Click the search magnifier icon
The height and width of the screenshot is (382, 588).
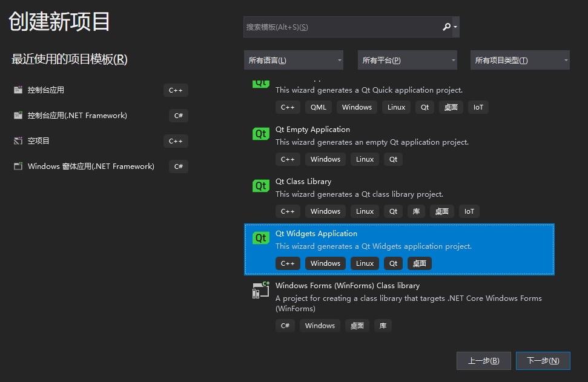[446, 27]
